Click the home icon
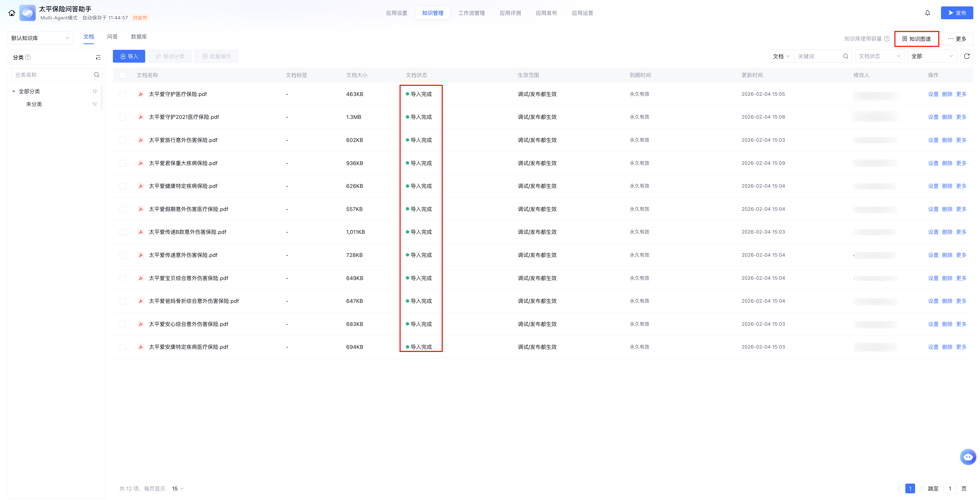Viewport: 980px width, 500px height. coord(12,13)
